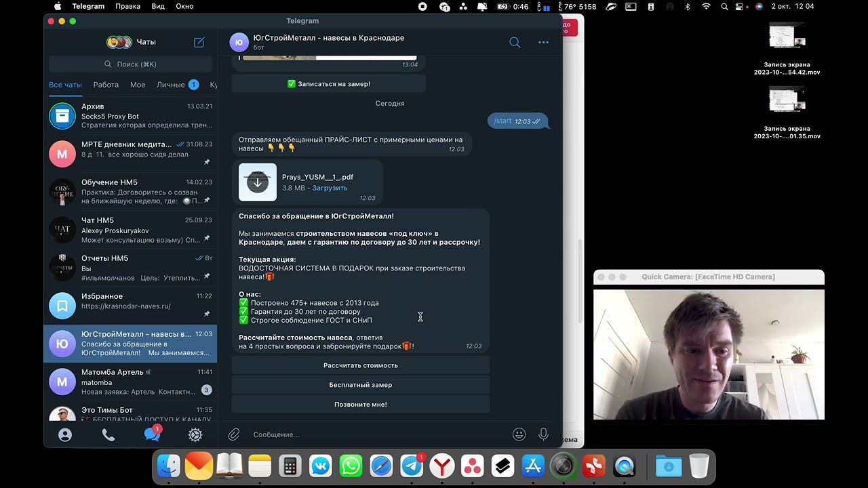868x488 pixels.
Task: Open the Contacts tab at bottom
Action: pos(65,435)
